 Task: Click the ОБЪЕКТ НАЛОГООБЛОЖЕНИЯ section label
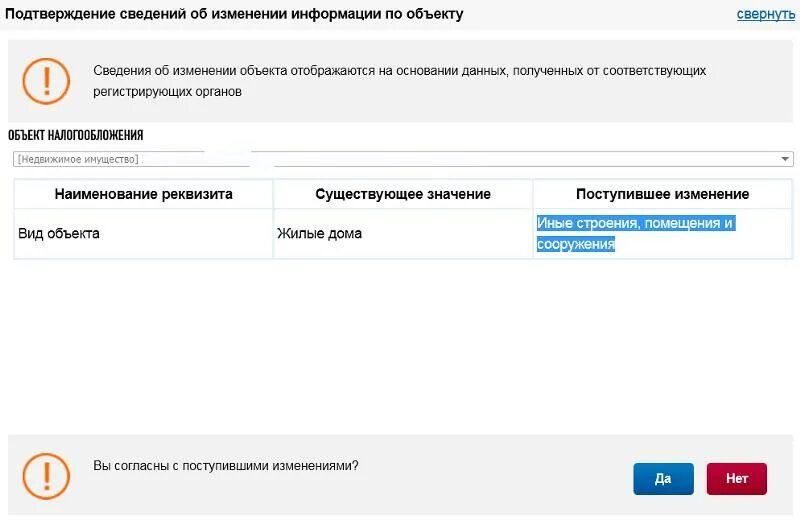coord(76,135)
